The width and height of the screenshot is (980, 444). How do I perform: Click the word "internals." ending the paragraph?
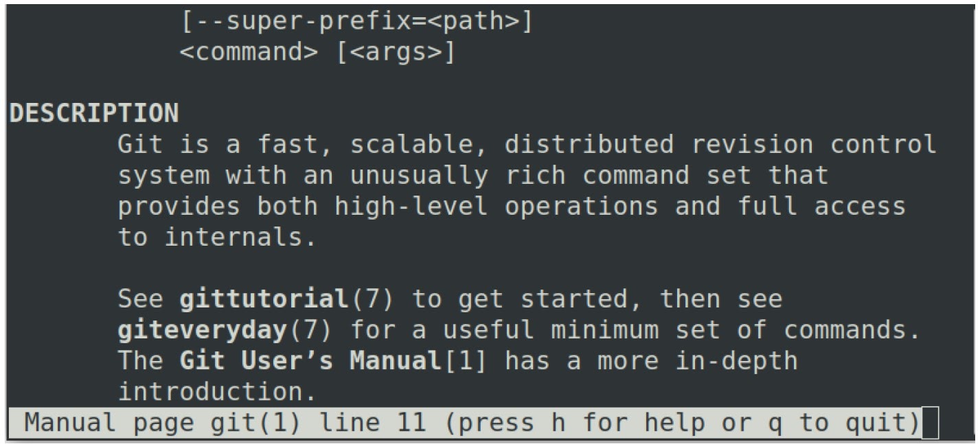(x=240, y=237)
